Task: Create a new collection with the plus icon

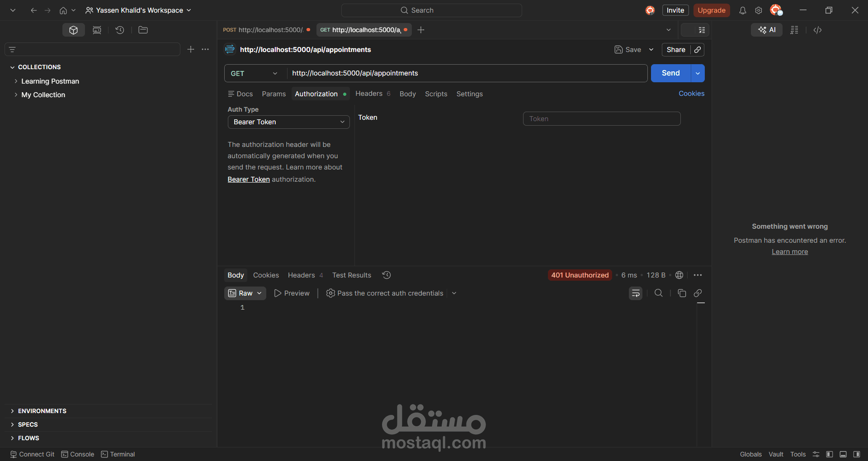Action: point(191,49)
